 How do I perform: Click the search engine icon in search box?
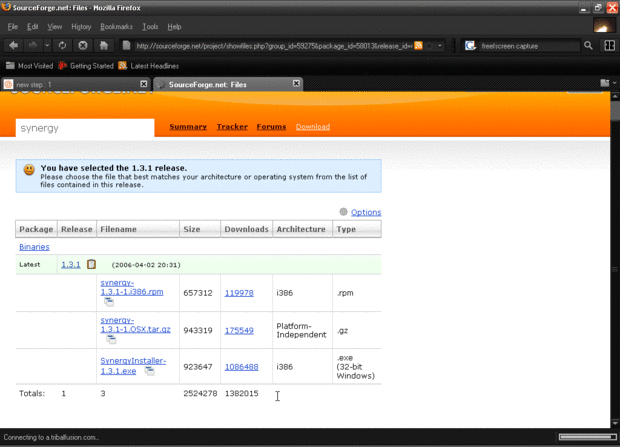tap(470, 46)
